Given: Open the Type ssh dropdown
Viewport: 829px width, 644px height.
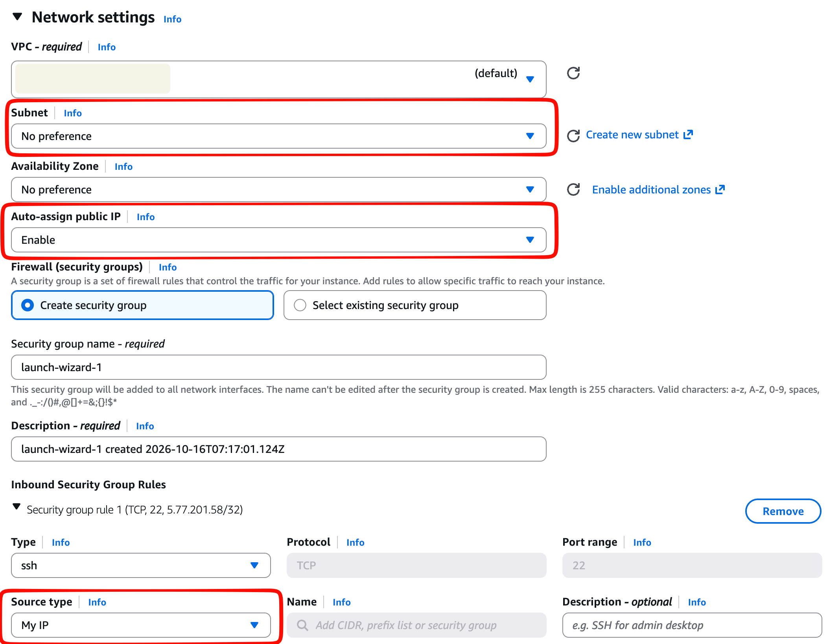Looking at the screenshot, I should point(141,565).
